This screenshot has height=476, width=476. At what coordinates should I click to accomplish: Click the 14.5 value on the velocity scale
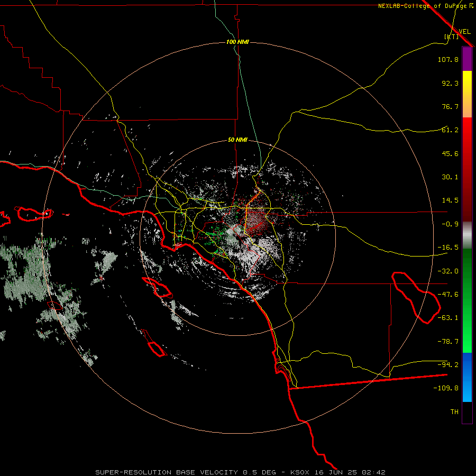450,200
